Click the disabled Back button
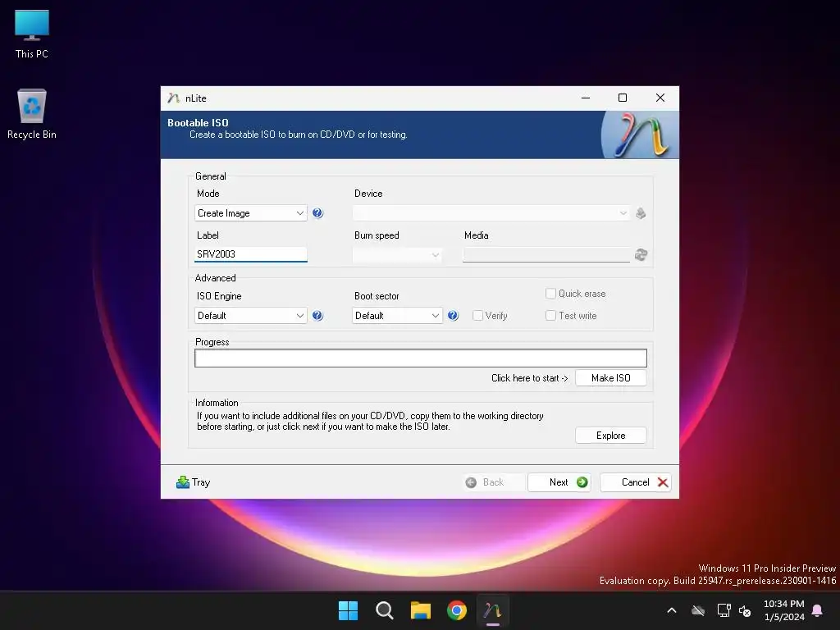This screenshot has height=630, width=840. (492, 482)
